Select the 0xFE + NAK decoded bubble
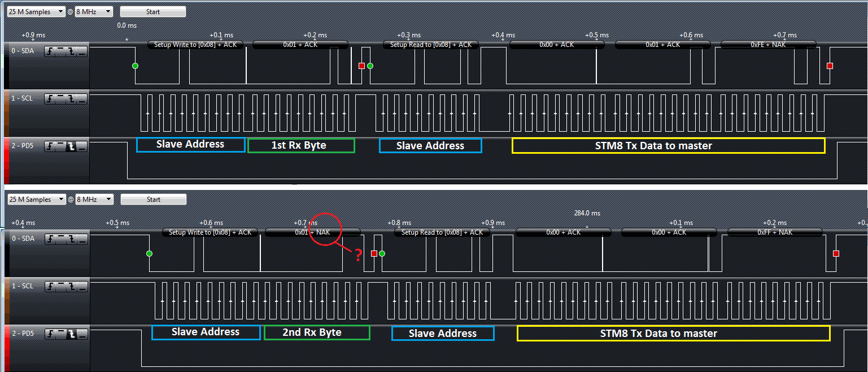 click(768, 45)
